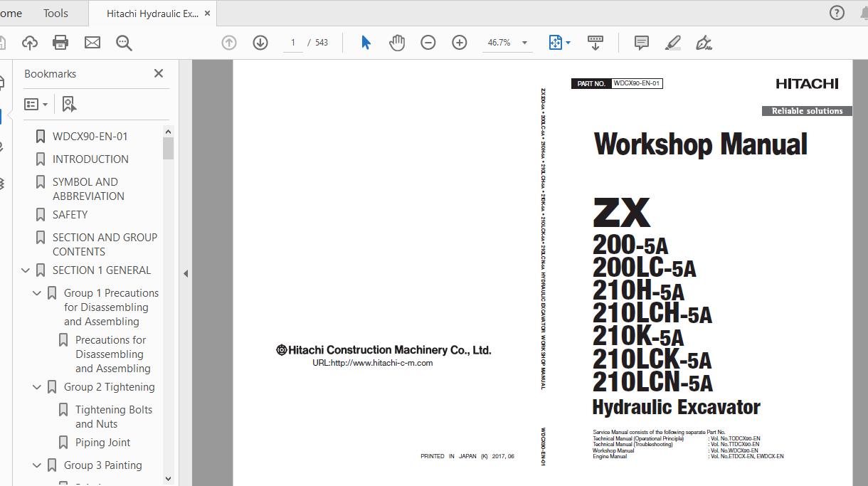
Task: Switch to Hitachi Hydraulic Ex... document tab
Action: [152, 14]
